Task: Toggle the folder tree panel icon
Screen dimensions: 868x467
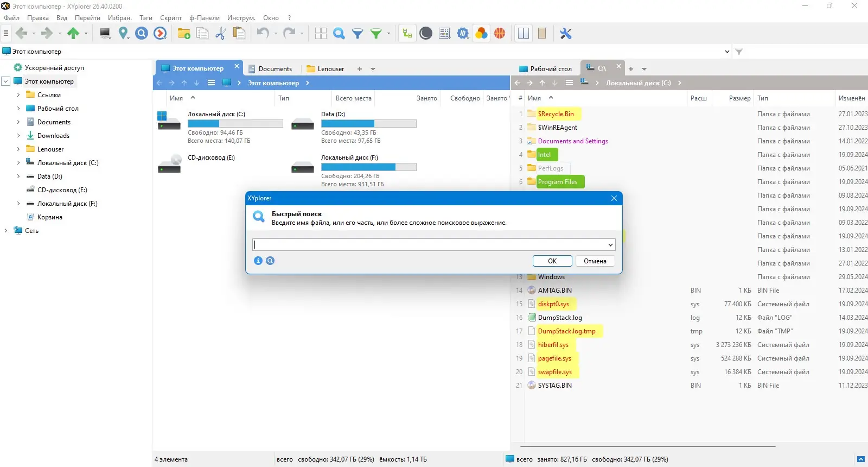Action: tap(407, 34)
